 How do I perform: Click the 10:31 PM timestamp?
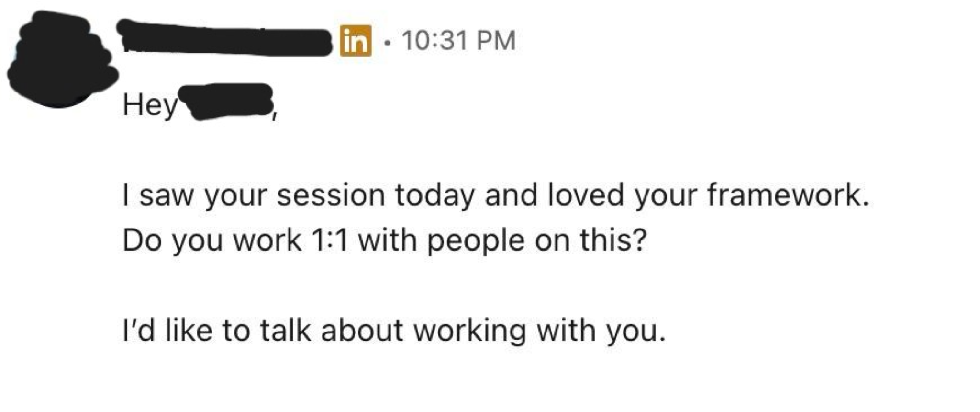pos(459,40)
